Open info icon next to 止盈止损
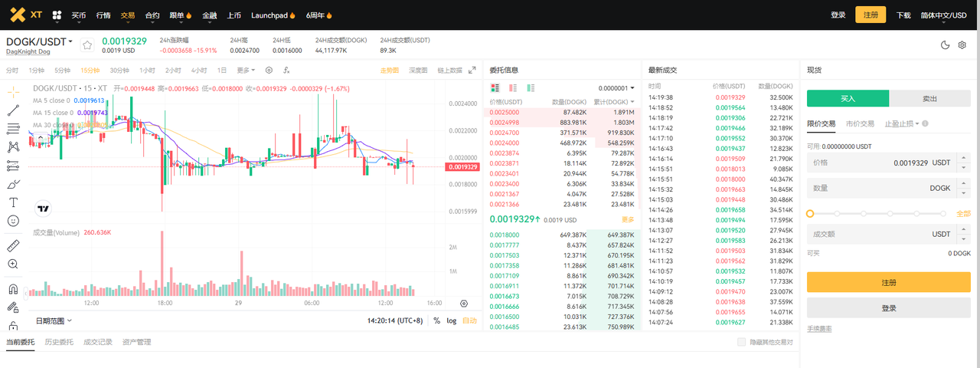980x368 pixels. coord(926,123)
